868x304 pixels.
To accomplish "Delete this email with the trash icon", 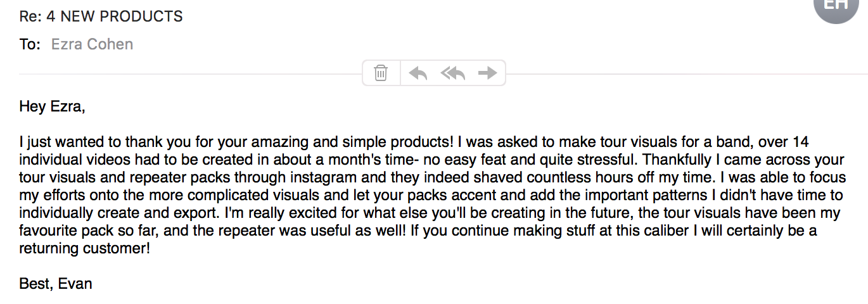I will (x=381, y=73).
